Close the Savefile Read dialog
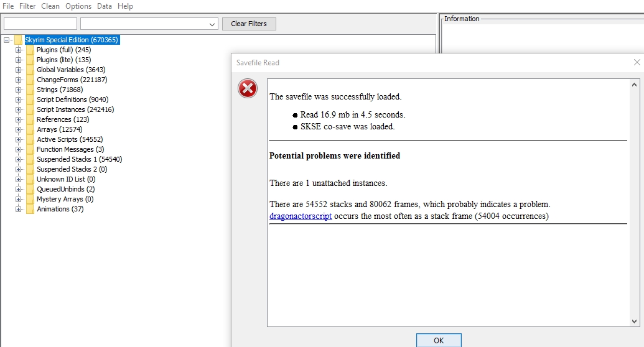644x347 pixels. click(x=637, y=62)
